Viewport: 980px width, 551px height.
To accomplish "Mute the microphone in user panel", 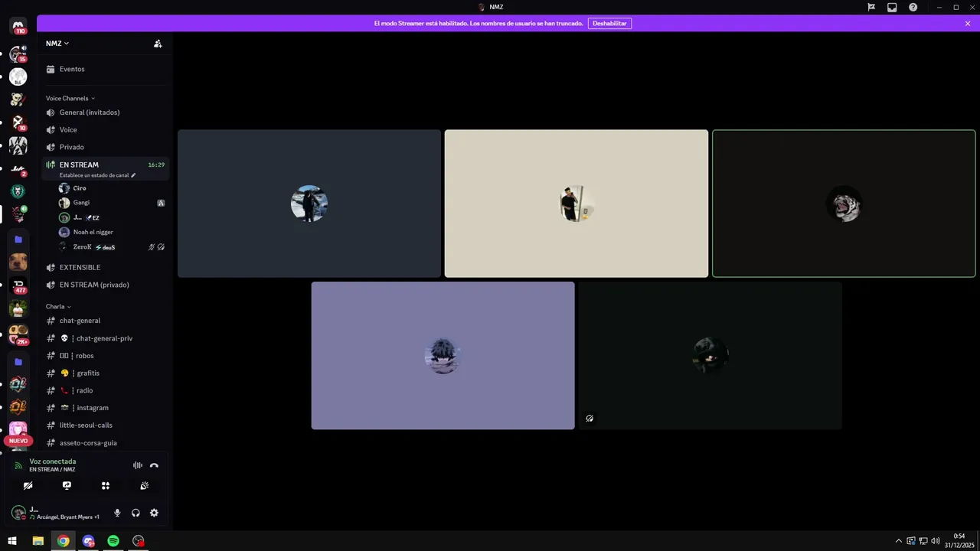I will click(117, 513).
